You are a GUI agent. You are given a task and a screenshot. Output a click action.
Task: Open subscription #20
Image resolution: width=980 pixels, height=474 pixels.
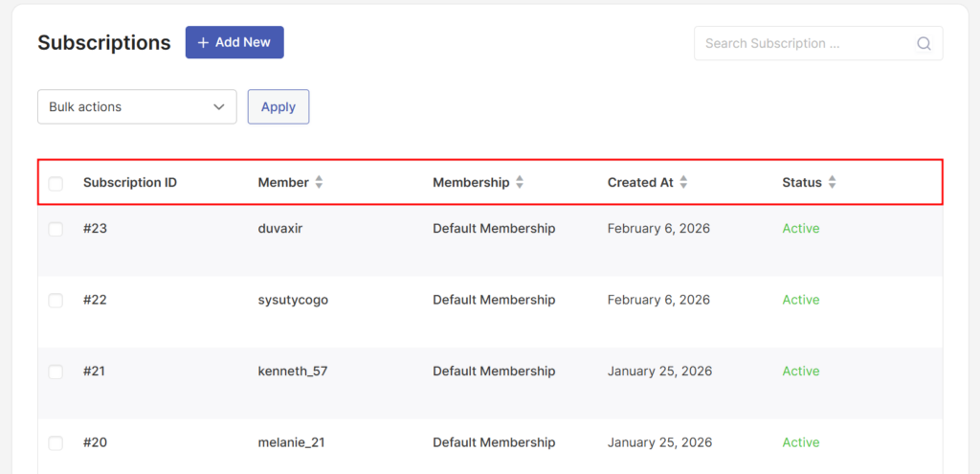[95, 442]
